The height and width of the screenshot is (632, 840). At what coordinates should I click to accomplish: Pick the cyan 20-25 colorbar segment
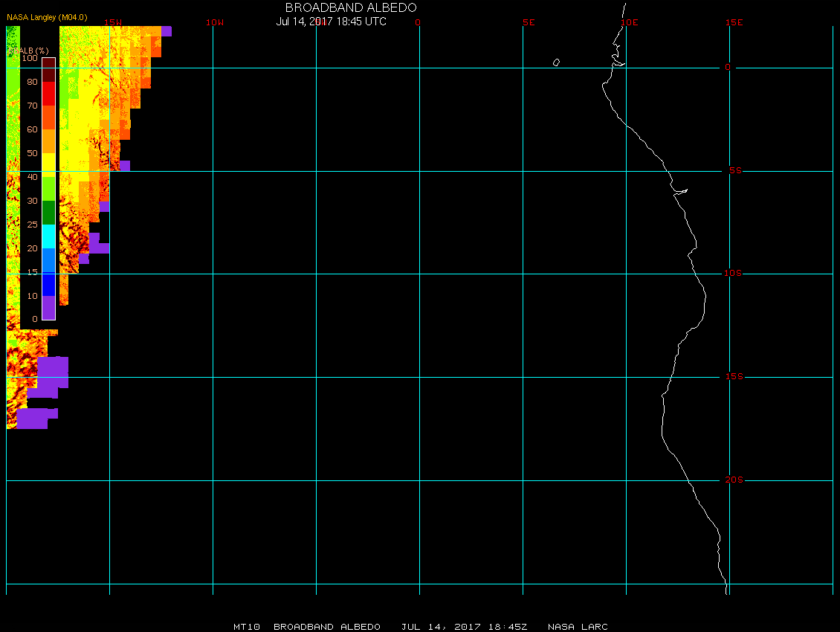[49, 236]
